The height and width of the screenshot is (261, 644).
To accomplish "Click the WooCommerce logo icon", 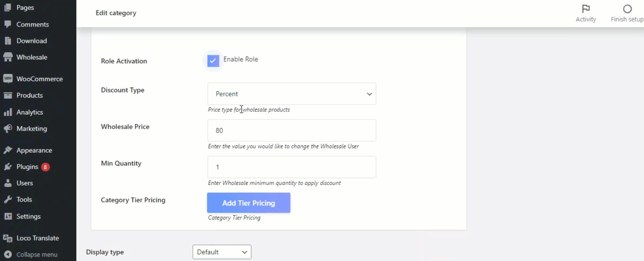I will tap(8, 79).
